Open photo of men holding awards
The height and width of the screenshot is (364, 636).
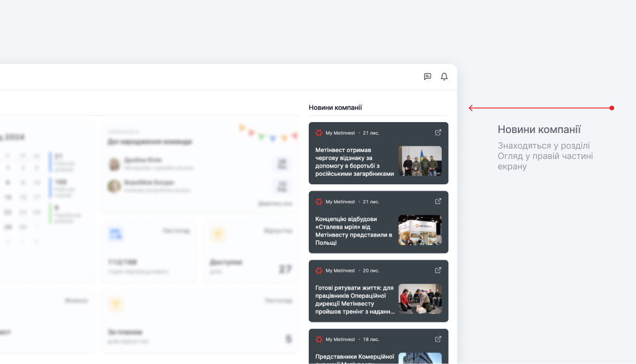point(420,161)
